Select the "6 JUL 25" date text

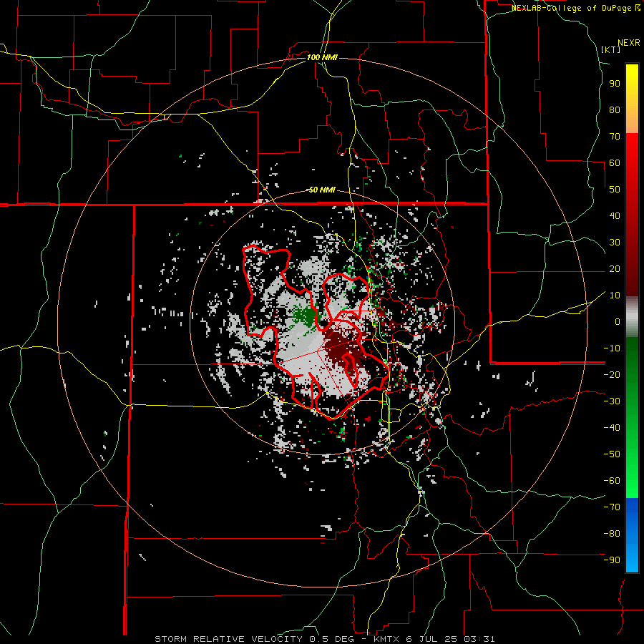click(x=433, y=639)
